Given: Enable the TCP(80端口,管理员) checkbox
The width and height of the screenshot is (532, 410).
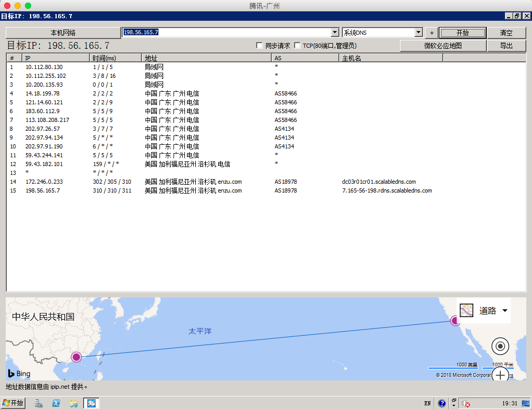Looking at the screenshot, I should 298,45.
